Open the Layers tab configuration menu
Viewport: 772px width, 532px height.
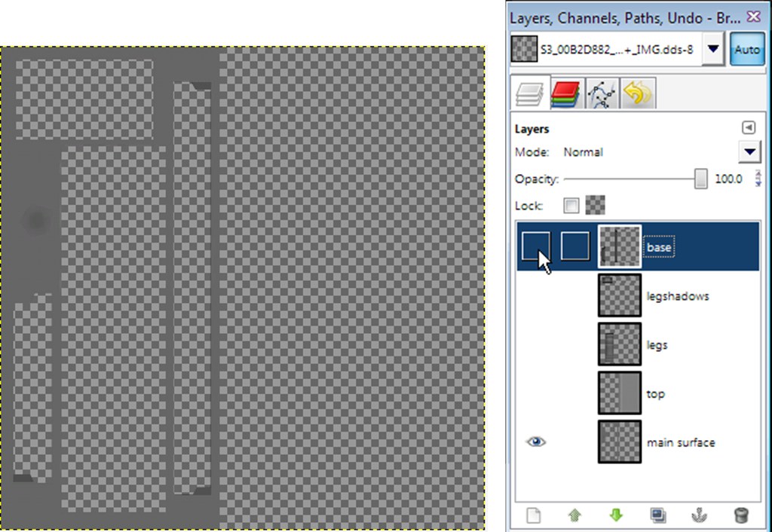pos(748,127)
